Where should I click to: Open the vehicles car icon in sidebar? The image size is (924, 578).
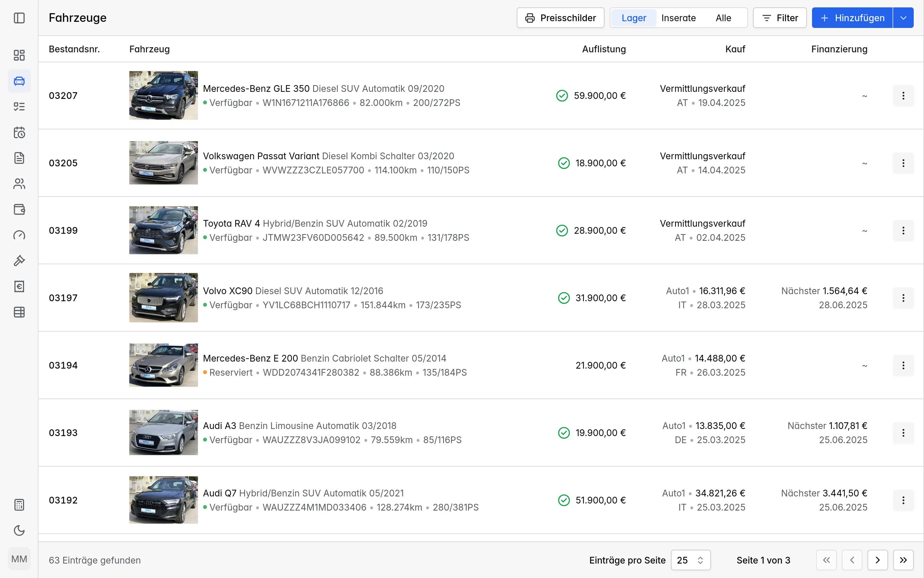(x=19, y=81)
